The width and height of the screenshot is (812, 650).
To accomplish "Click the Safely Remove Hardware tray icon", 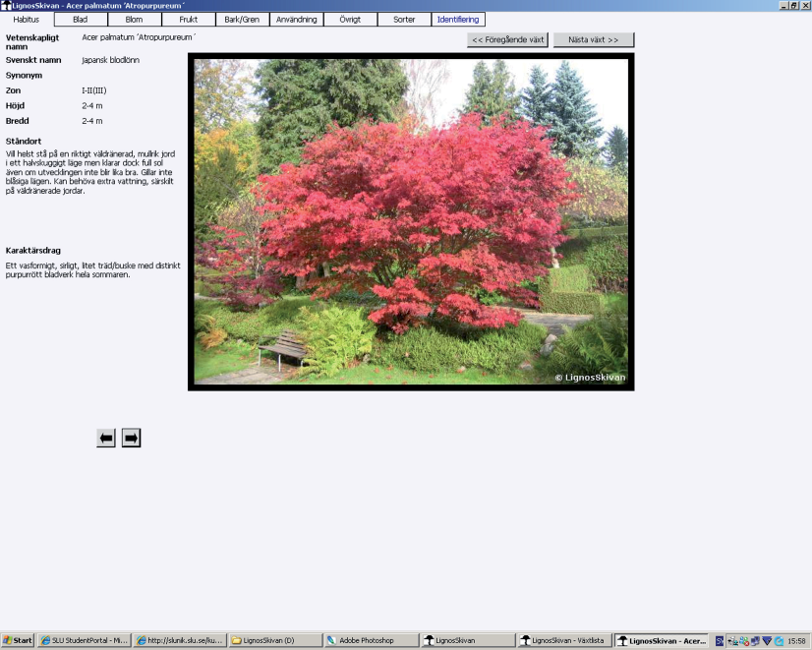I will click(x=732, y=641).
